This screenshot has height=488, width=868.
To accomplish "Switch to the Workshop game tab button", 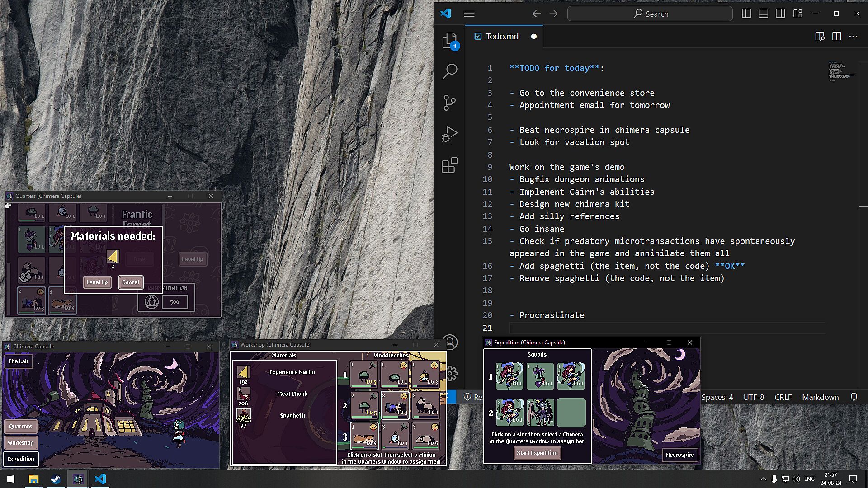I will tap(21, 442).
